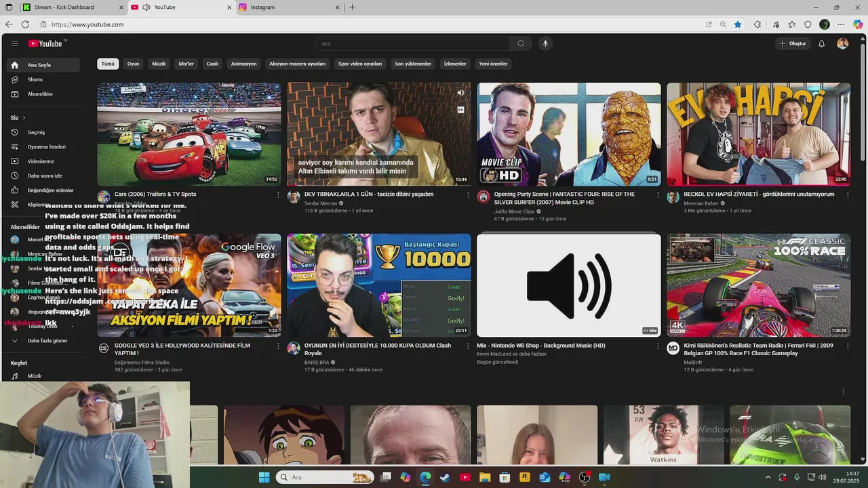The width and height of the screenshot is (868, 488).
Task: Open options menu for Kimi Räikkönen video
Action: tap(848, 346)
